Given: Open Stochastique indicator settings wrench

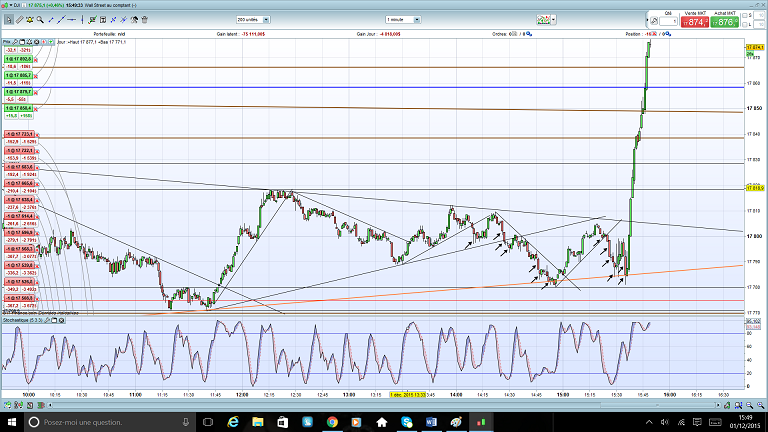Looking at the screenshot, I should click(48, 320).
